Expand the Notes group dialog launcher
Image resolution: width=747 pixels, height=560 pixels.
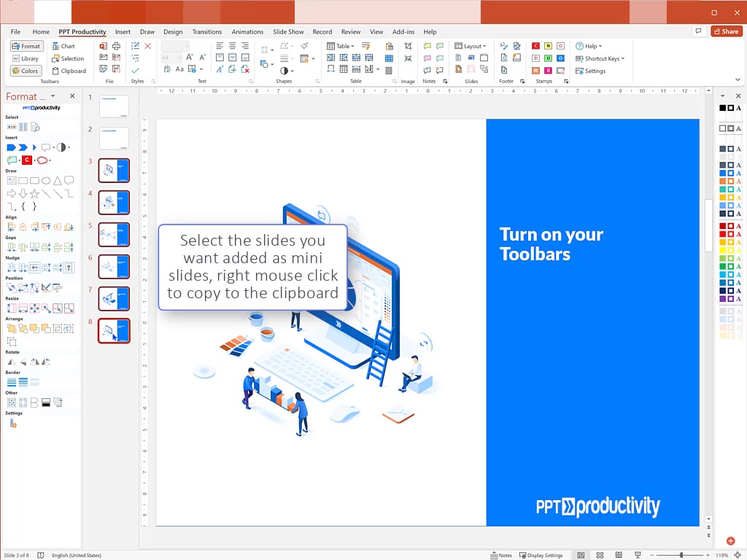[x=445, y=82]
